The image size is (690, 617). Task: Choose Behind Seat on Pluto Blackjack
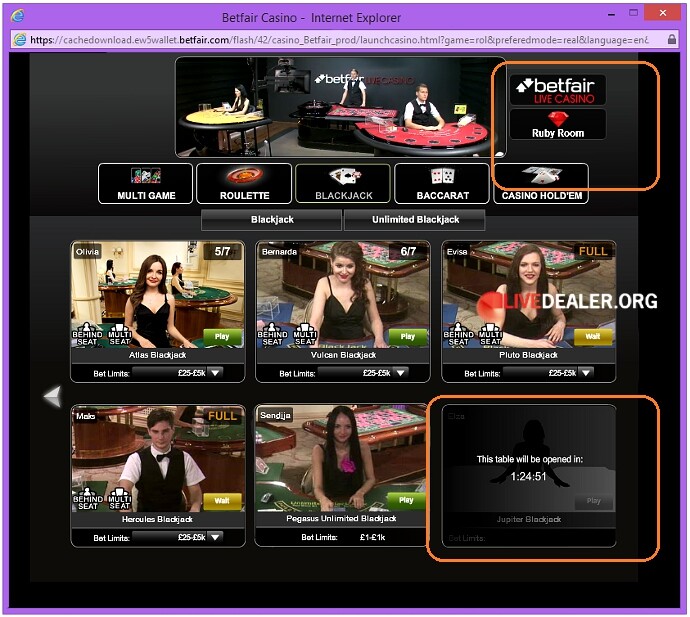pos(458,334)
